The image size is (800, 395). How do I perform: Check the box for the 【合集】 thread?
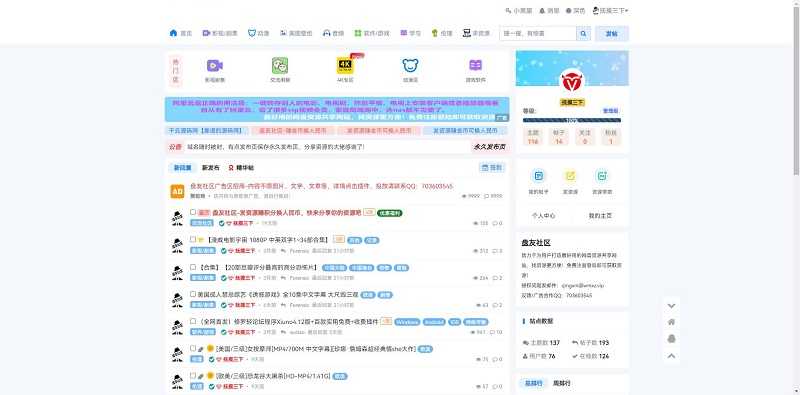(193, 267)
